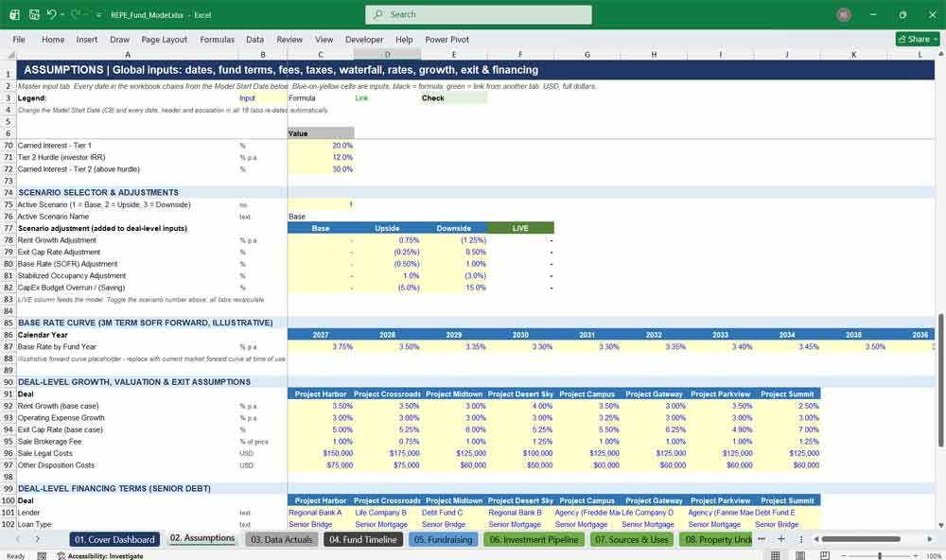Open Customize Quick Access Toolbar dropdown
Image resolution: width=946 pixels, height=560 pixels.
(98, 15)
